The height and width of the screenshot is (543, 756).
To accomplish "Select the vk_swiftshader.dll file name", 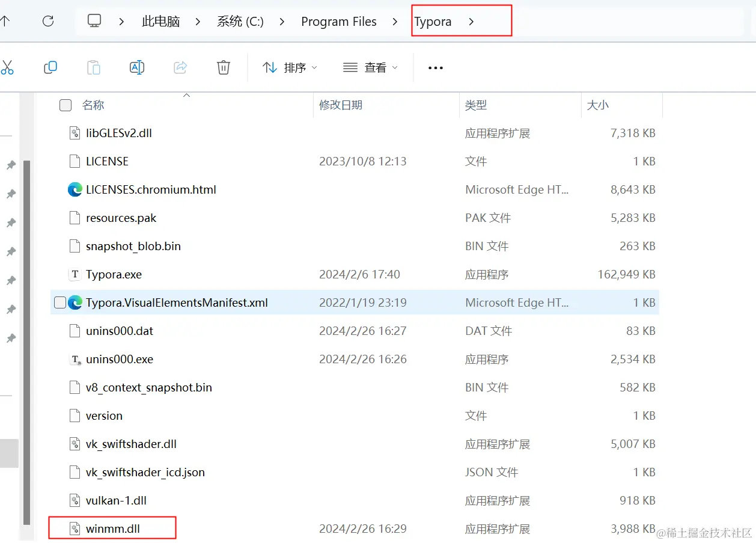I will (131, 444).
